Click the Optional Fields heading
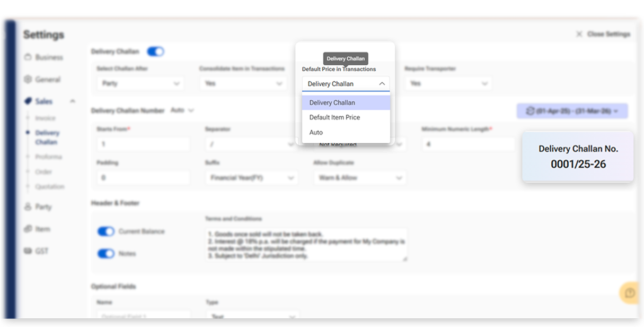 pyautogui.click(x=113, y=287)
